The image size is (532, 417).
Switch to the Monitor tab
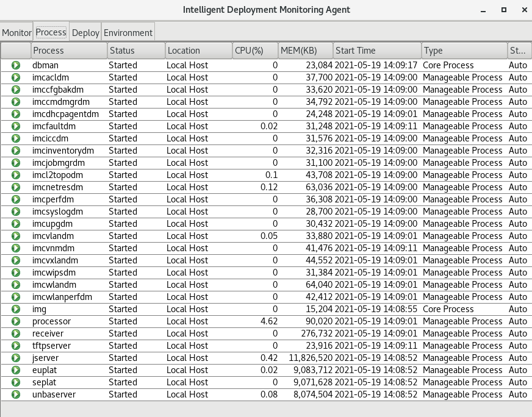(x=16, y=32)
